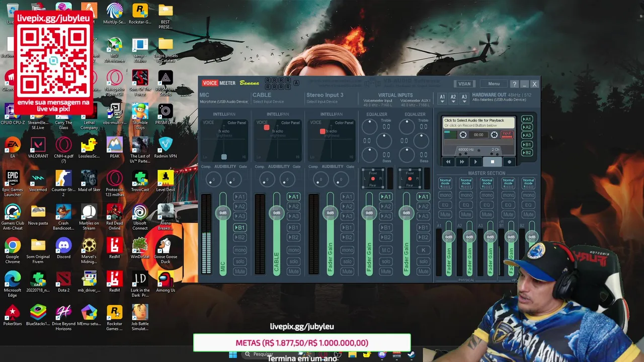Select input device for CABLE strip

(268, 102)
